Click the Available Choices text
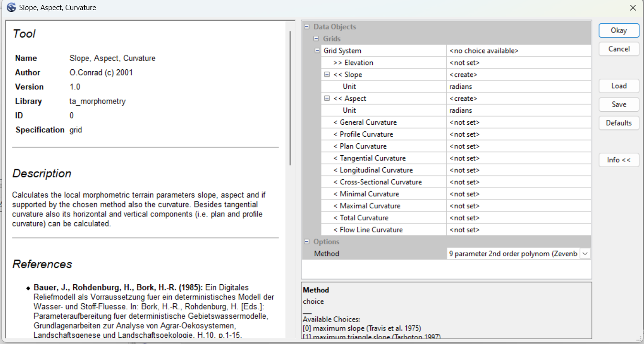The height and width of the screenshot is (344, 644). 331,319
